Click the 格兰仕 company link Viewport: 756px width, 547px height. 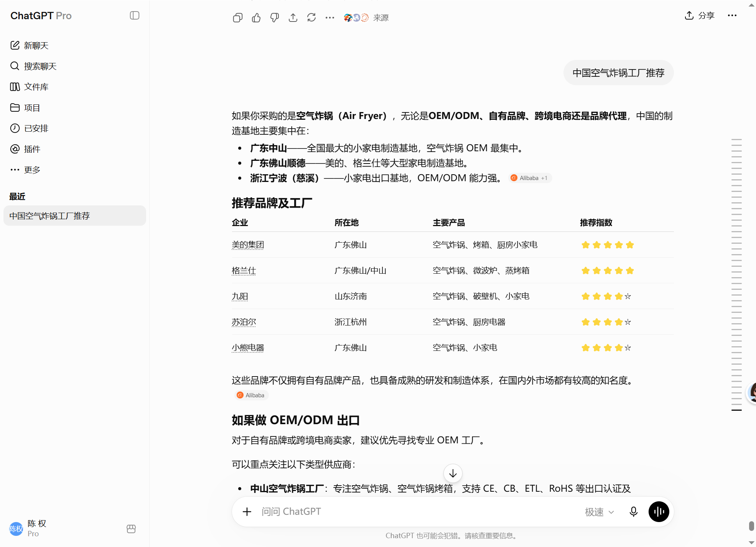coord(244,271)
